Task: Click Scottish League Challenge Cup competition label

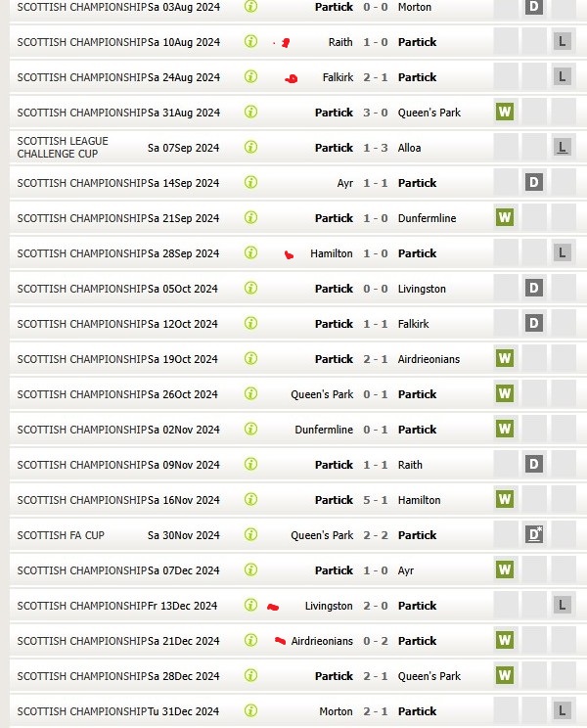Action: tap(63, 148)
